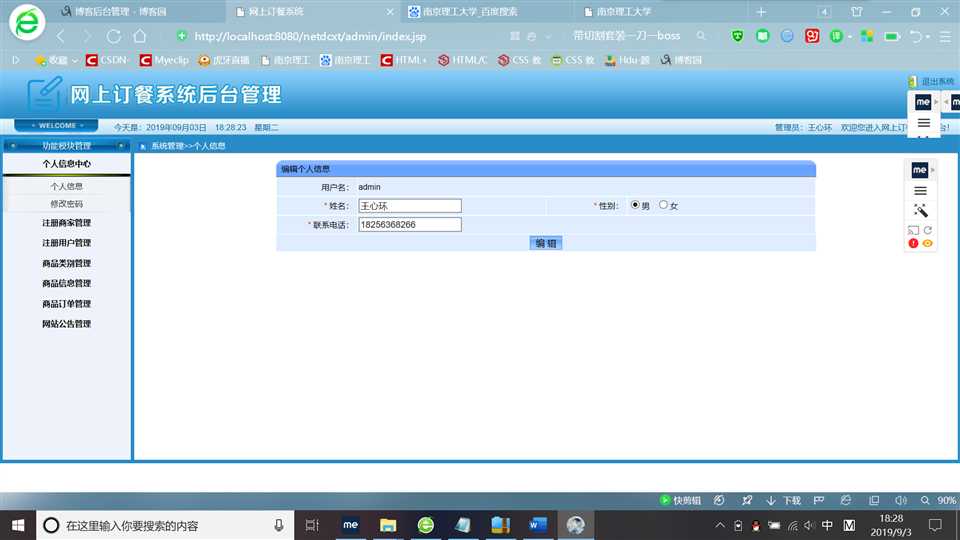Collapse the 个人信息中心 menu section
Screen dimensions: 960x540
[x=66, y=164]
